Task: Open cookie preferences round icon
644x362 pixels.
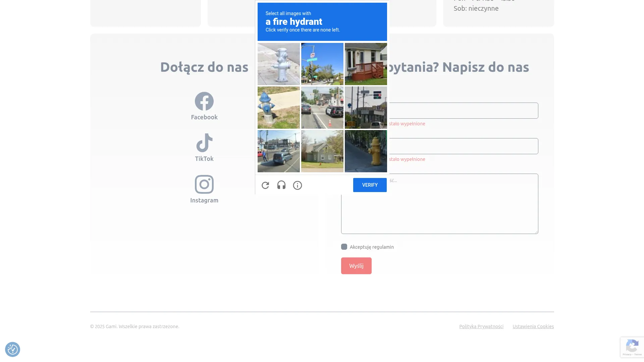Action: pyautogui.click(x=12, y=349)
